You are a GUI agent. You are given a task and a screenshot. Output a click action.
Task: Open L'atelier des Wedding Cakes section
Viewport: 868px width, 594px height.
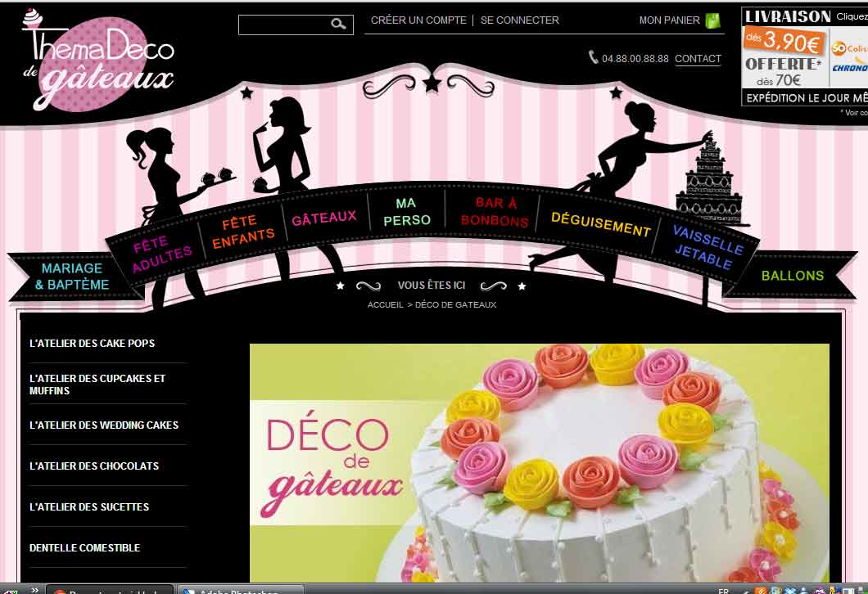tap(103, 425)
